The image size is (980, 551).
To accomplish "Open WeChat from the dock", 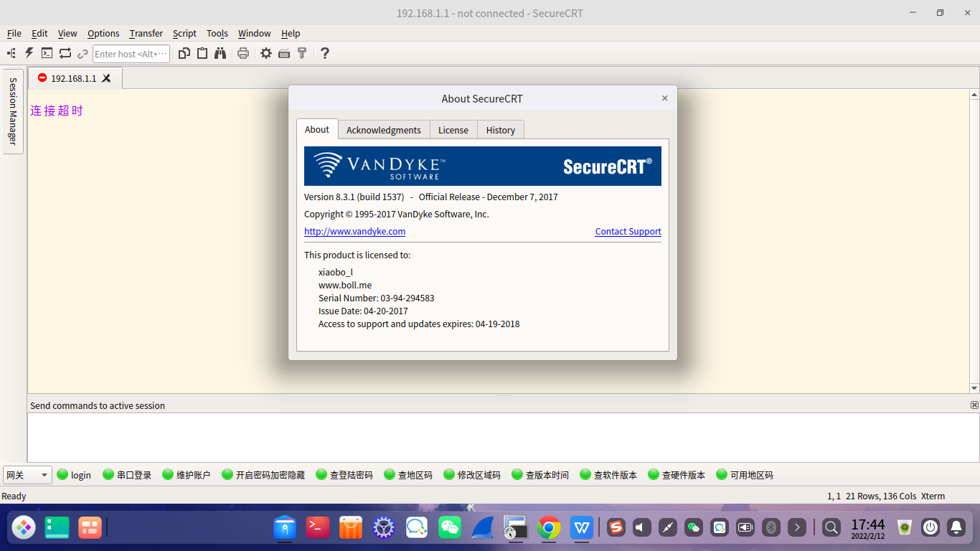I will [450, 528].
